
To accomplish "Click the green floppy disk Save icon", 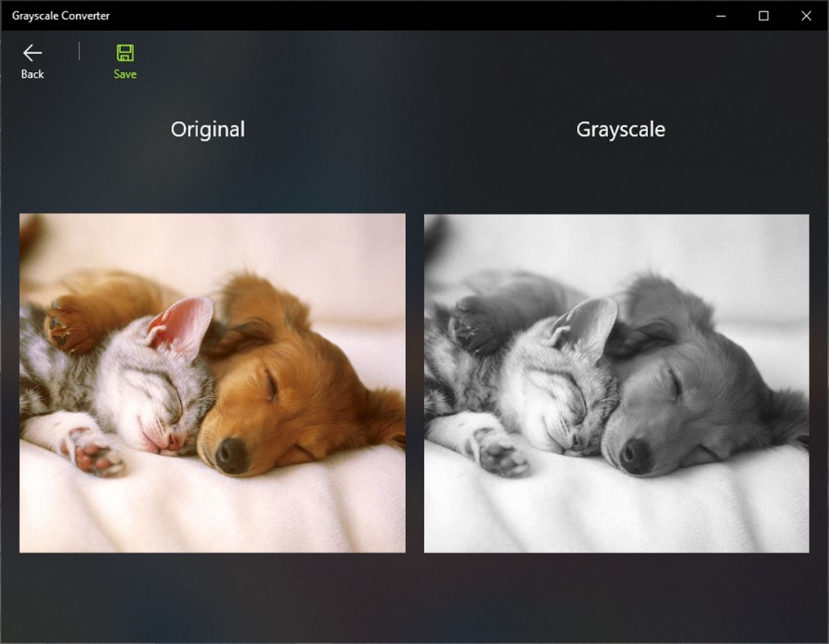I will [124, 51].
